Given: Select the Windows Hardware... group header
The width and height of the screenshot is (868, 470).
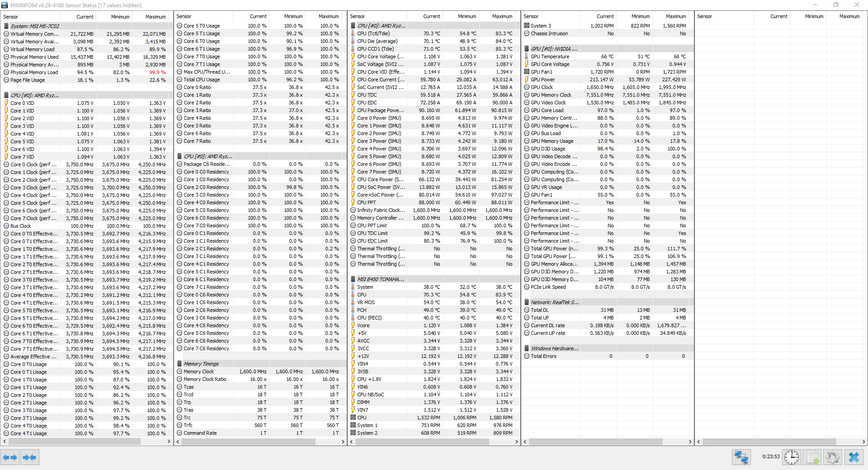Looking at the screenshot, I should (x=607, y=348).
